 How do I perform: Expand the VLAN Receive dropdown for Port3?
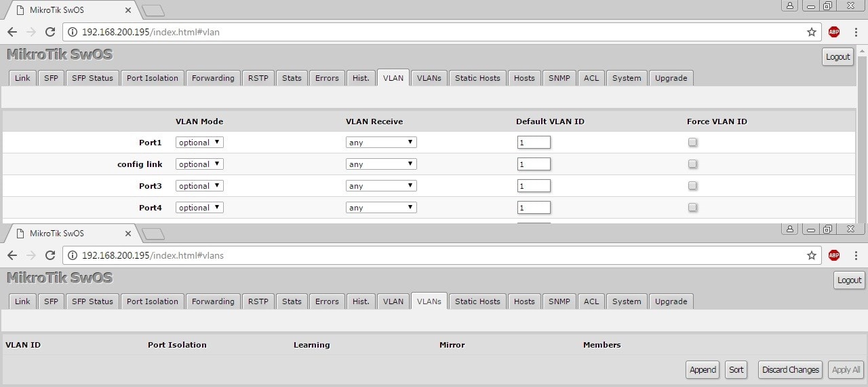(381, 186)
